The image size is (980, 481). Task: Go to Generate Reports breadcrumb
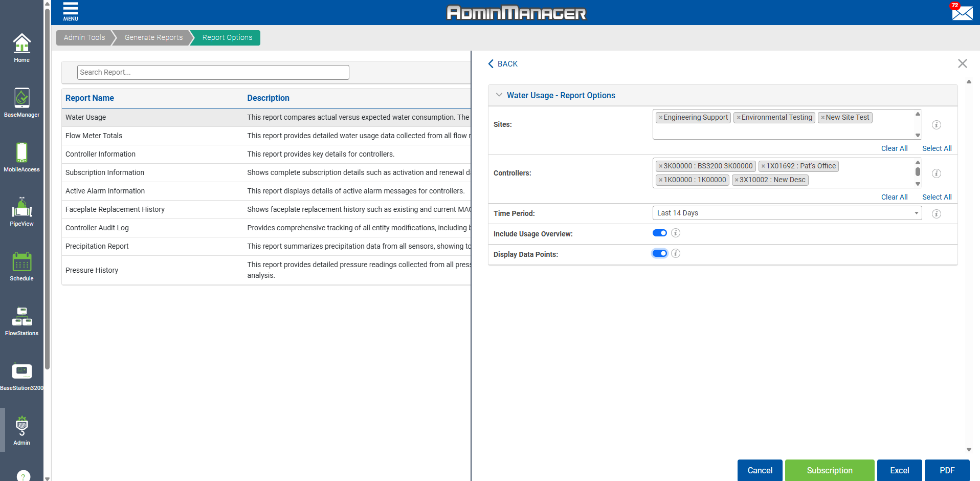tap(153, 38)
